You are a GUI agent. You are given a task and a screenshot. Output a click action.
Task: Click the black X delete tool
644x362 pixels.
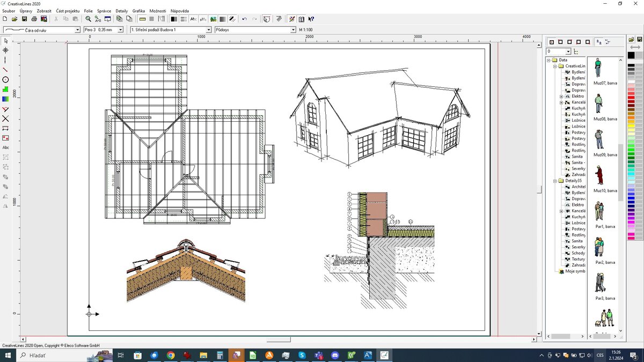tap(5, 119)
